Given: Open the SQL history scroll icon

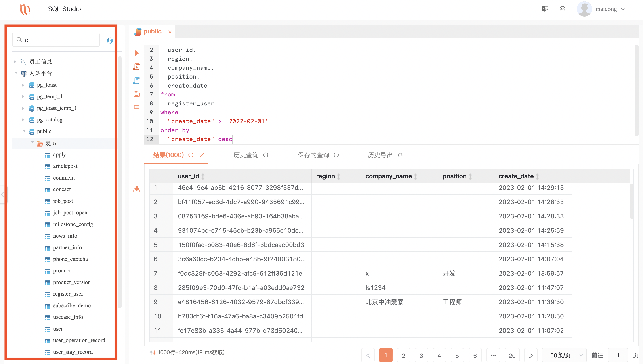Looking at the screenshot, I should point(136,80).
